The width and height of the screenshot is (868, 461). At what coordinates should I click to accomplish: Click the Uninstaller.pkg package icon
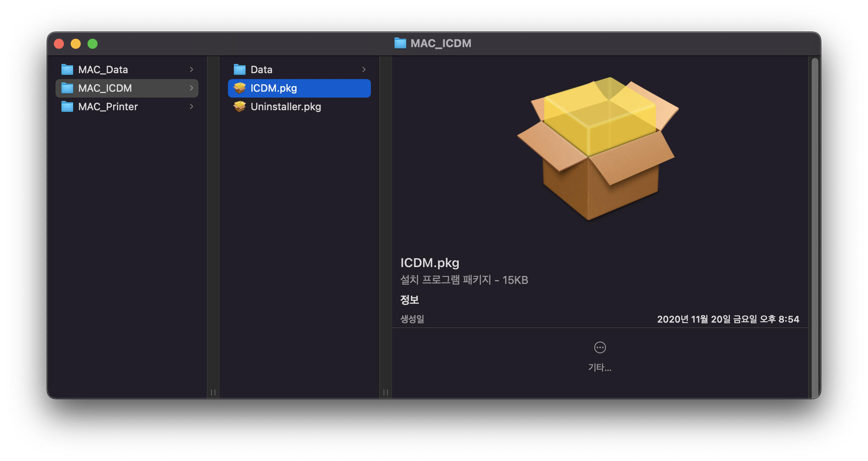tap(240, 106)
